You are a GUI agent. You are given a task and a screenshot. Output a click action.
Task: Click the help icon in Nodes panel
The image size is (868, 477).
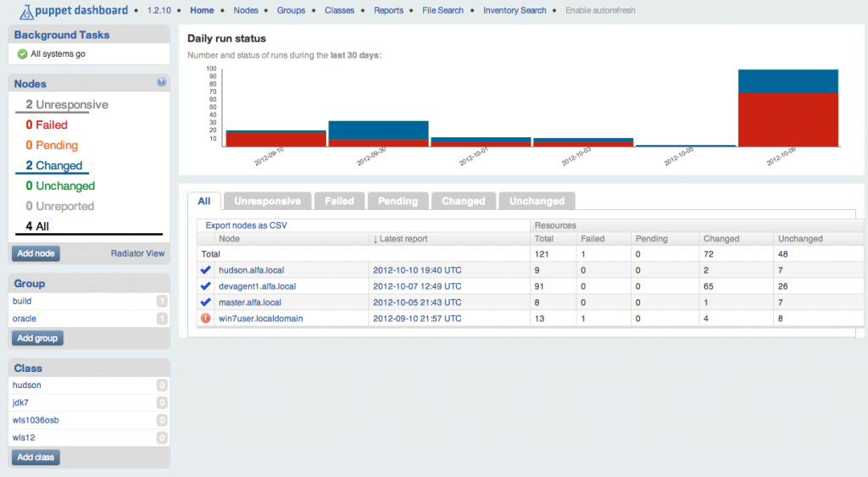click(161, 82)
